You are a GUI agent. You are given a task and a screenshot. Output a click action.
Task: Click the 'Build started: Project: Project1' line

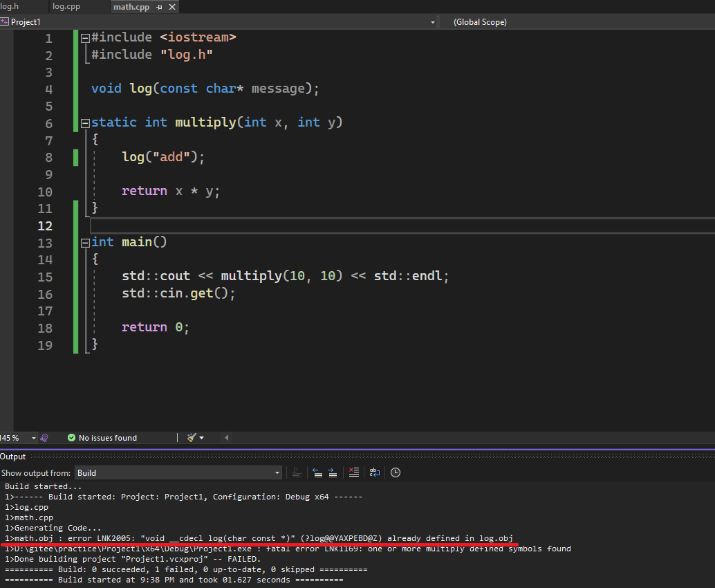tap(183, 497)
